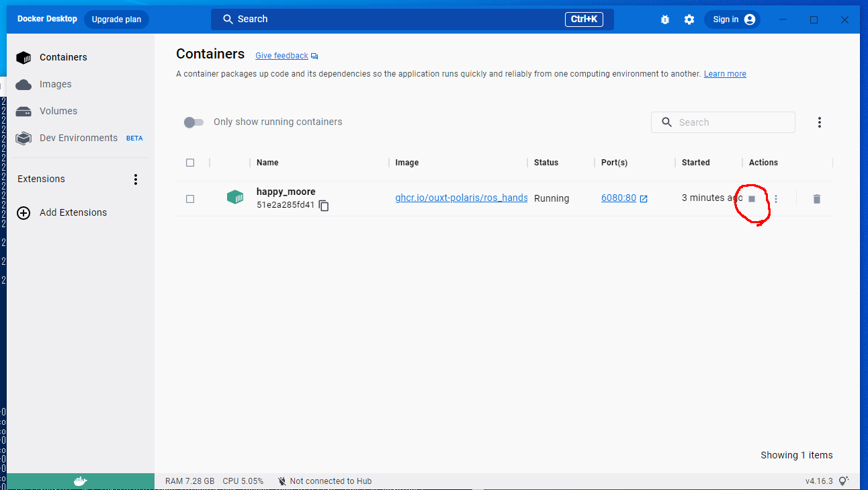Copy container ID 51e2a285fd41

tap(324, 206)
